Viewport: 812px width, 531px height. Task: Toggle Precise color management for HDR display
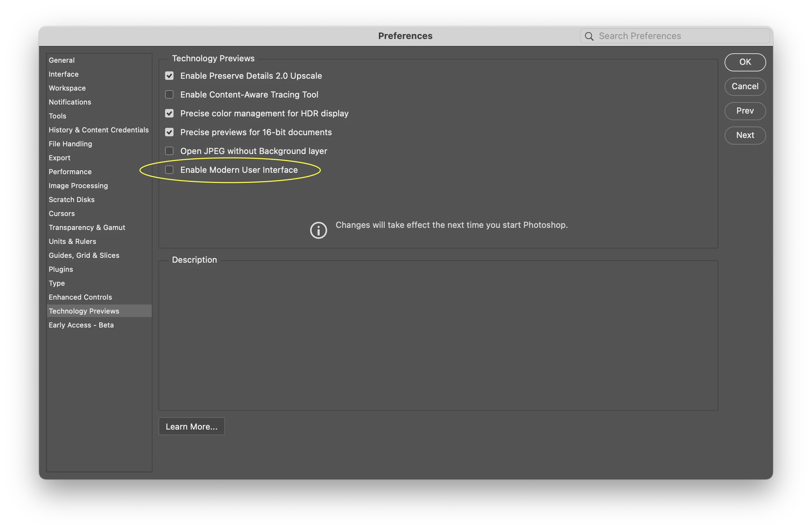click(169, 114)
